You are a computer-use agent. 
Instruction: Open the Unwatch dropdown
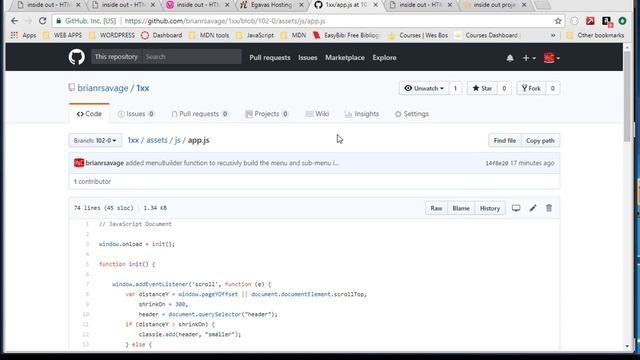tap(424, 88)
